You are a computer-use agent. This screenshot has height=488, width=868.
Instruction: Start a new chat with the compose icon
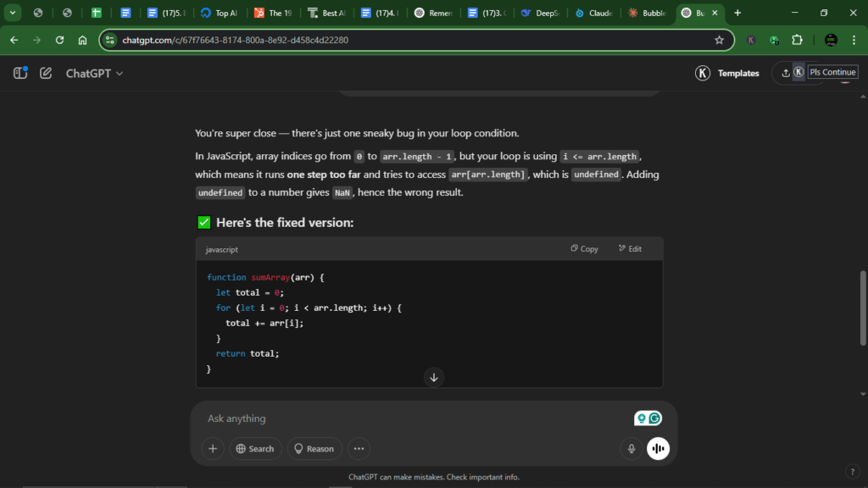point(46,73)
